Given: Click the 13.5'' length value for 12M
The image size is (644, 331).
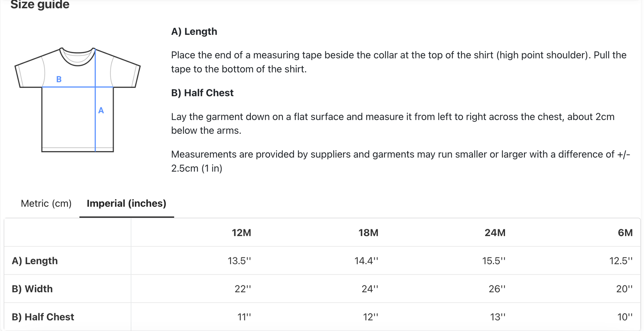Looking at the screenshot, I should [x=239, y=261].
